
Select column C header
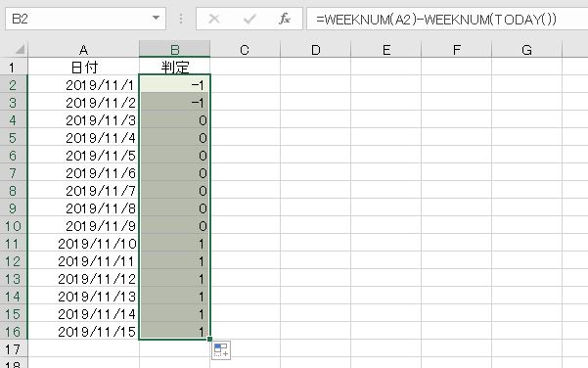click(245, 49)
